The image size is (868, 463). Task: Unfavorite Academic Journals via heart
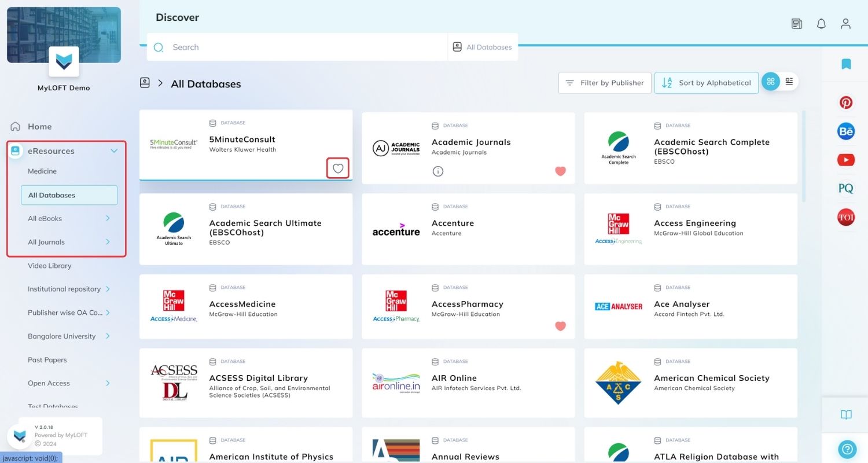tap(560, 171)
